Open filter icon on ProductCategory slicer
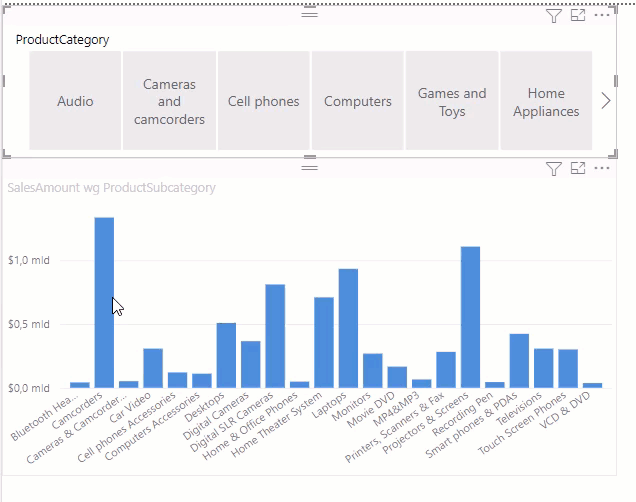Viewport: 636px width, 502px height. [x=554, y=16]
